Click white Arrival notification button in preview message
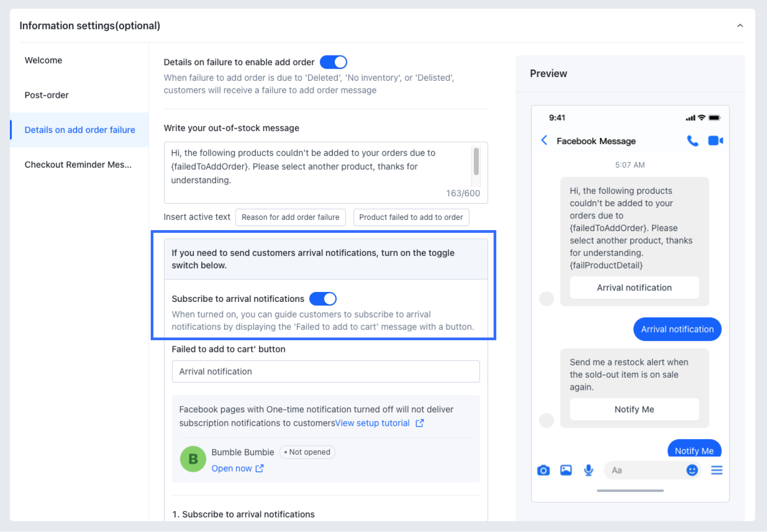The image size is (767, 532). pos(634,288)
